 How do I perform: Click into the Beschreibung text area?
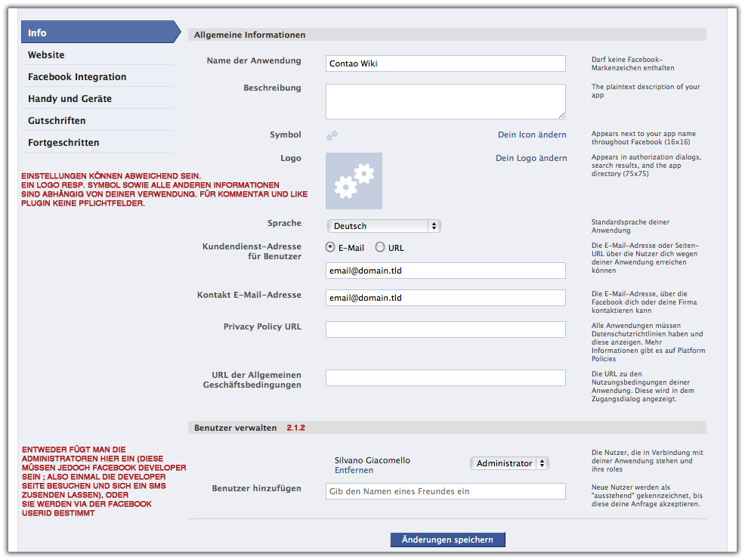tap(445, 101)
